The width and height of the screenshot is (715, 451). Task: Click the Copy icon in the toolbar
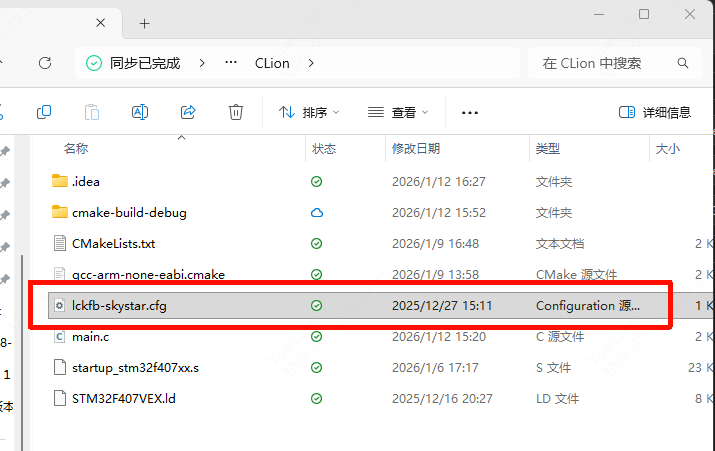pos(44,112)
